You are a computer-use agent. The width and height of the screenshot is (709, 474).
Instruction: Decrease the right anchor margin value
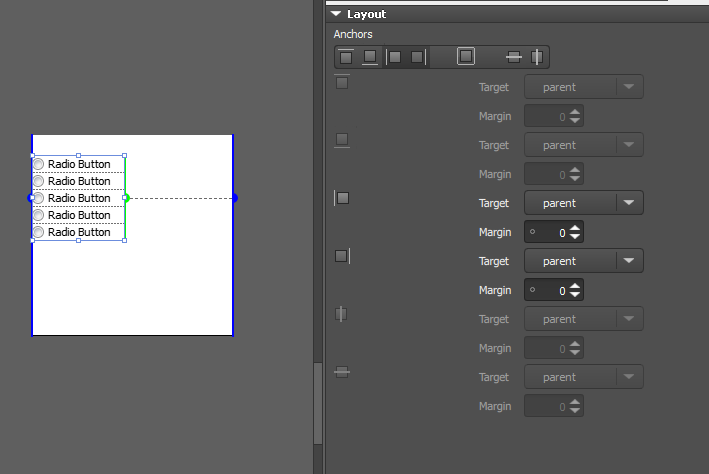(575, 295)
